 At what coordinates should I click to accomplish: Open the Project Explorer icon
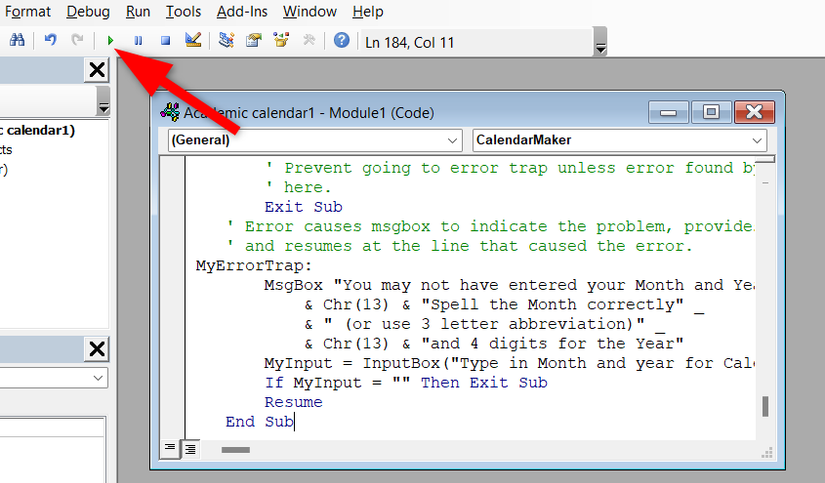click(x=226, y=40)
